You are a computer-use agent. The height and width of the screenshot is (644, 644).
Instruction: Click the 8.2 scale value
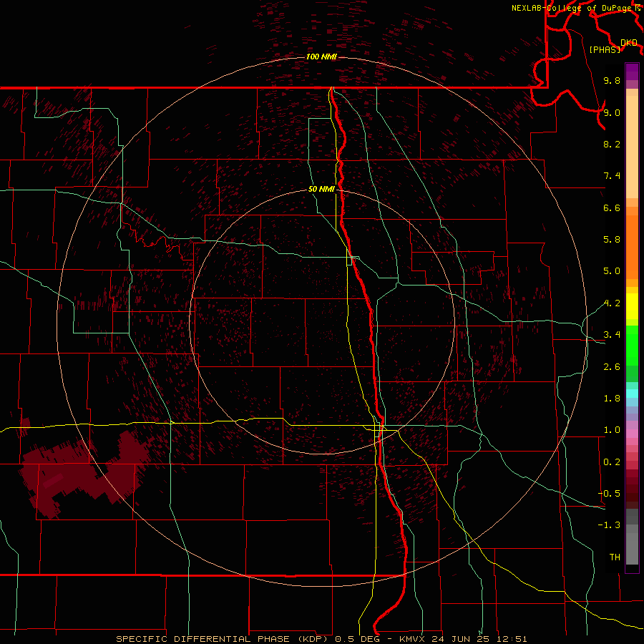click(612, 144)
